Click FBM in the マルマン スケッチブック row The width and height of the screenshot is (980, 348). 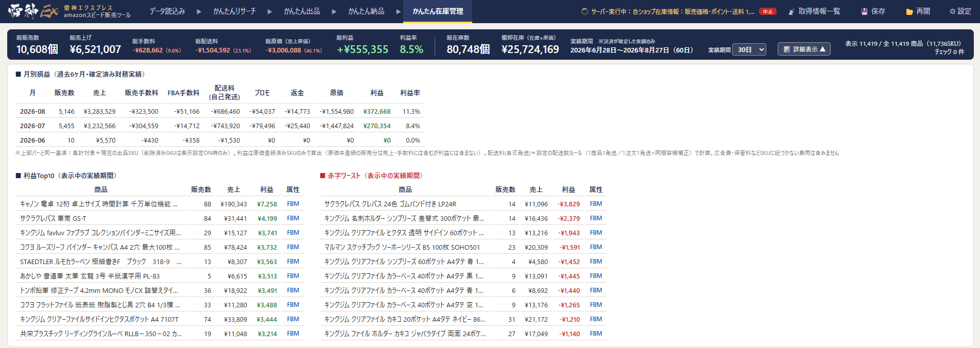click(596, 247)
